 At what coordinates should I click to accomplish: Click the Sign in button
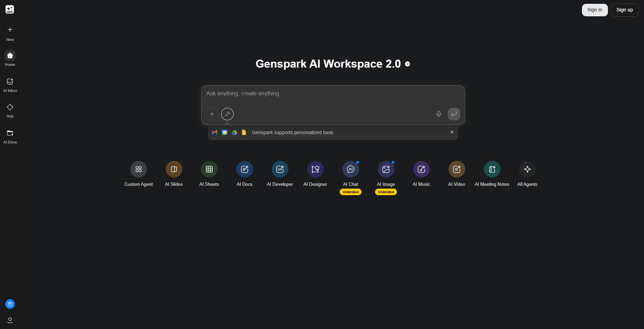[x=594, y=10]
